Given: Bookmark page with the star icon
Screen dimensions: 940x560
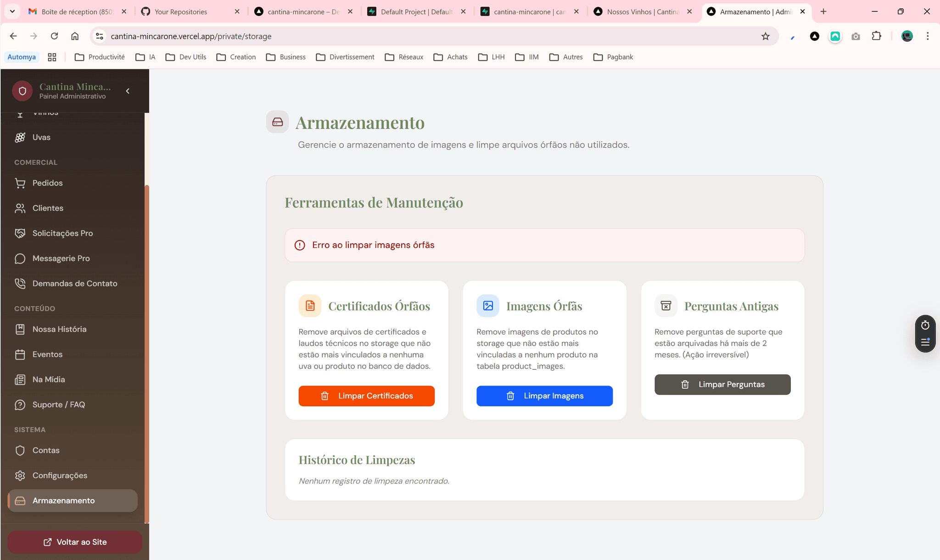Looking at the screenshot, I should click(765, 36).
